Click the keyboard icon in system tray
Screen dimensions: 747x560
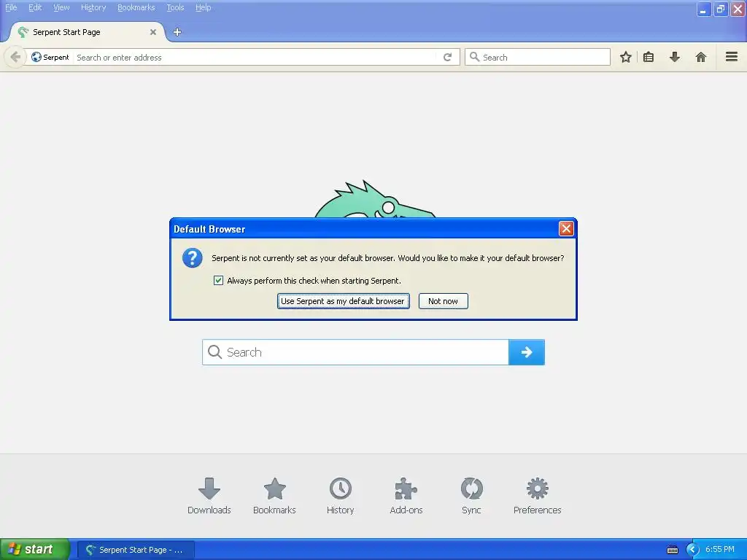pyautogui.click(x=672, y=550)
